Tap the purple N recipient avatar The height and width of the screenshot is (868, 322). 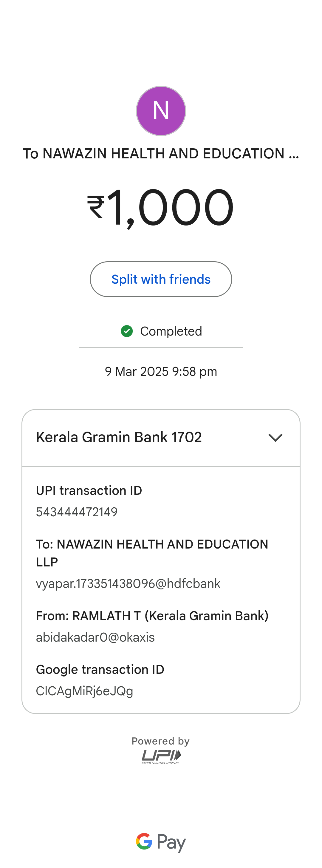[161, 111]
